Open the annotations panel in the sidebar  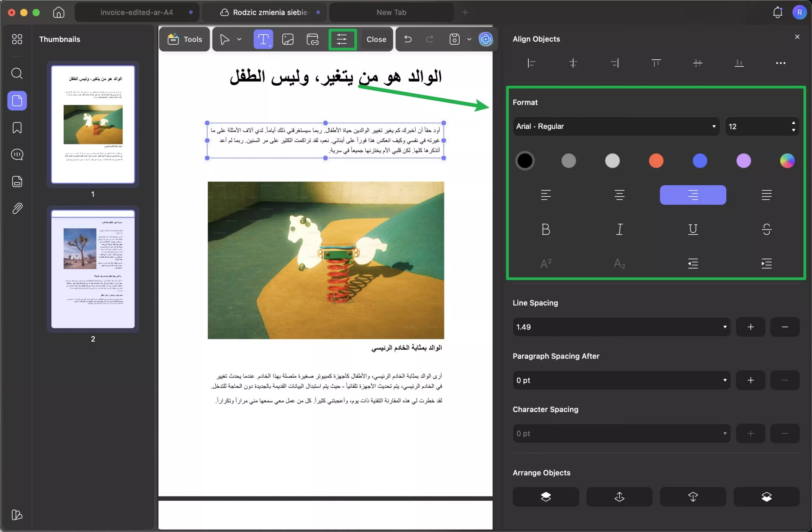pyautogui.click(x=17, y=155)
